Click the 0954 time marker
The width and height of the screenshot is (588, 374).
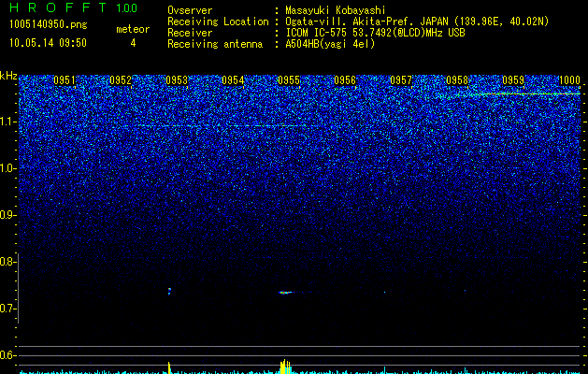[233, 80]
